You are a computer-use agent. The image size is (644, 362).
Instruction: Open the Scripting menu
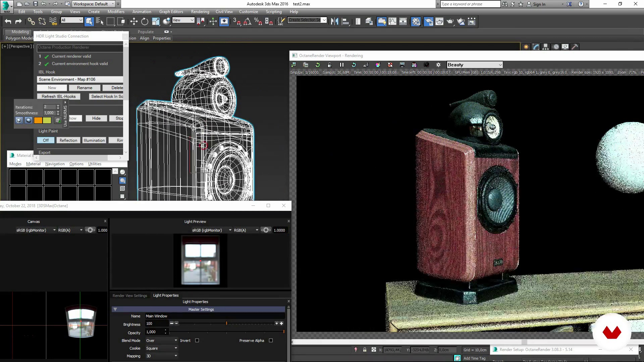click(x=274, y=12)
